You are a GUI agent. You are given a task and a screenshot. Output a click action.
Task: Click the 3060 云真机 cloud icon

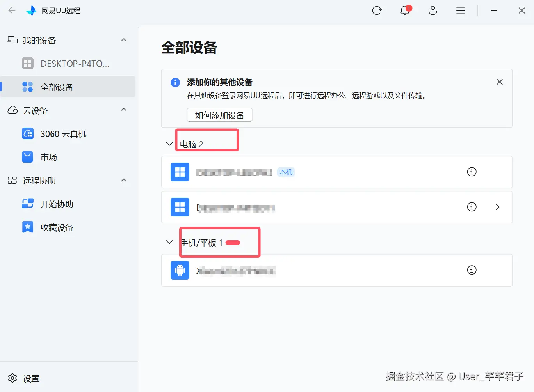point(28,133)
